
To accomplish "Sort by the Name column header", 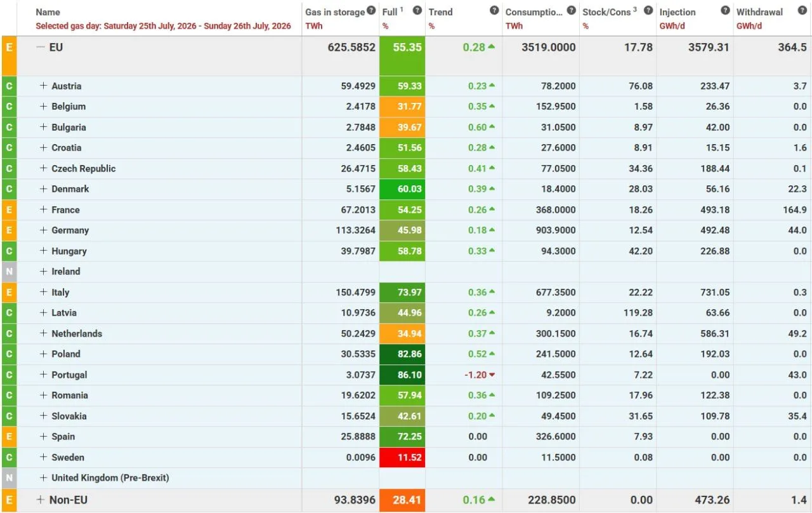I will [x=48, y=12].
